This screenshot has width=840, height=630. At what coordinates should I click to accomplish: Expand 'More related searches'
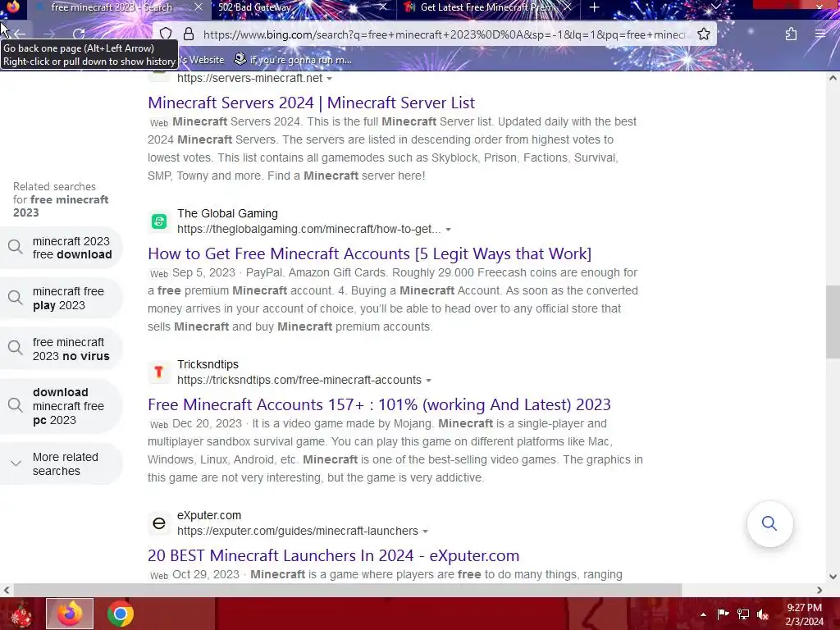pyautogui.click(x=61, y=464)
